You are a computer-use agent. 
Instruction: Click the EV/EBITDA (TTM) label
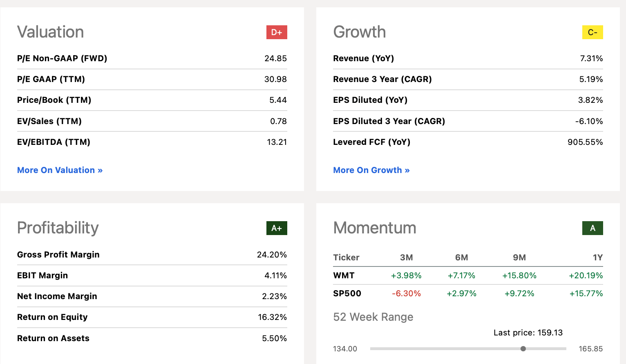pos(54,142)
